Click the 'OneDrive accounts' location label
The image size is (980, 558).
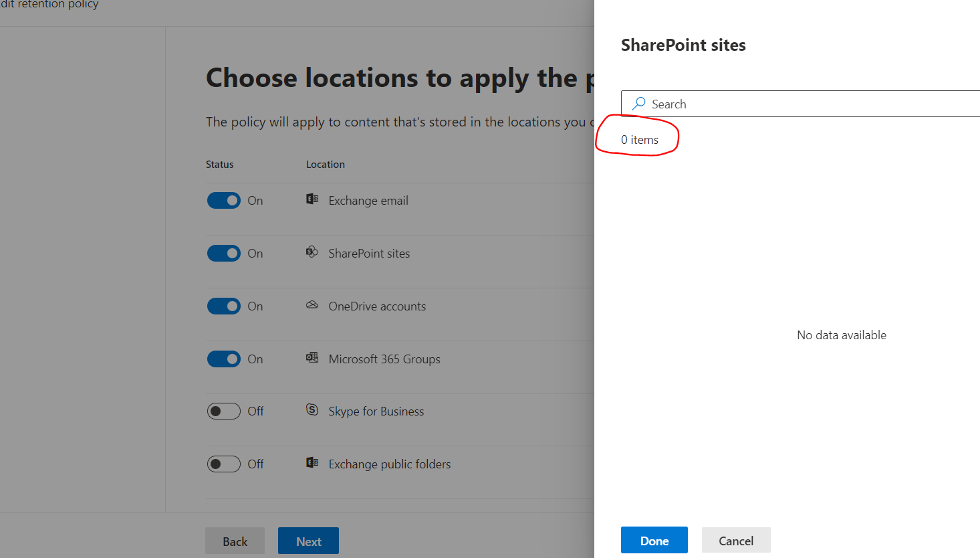tap(377, 306)
